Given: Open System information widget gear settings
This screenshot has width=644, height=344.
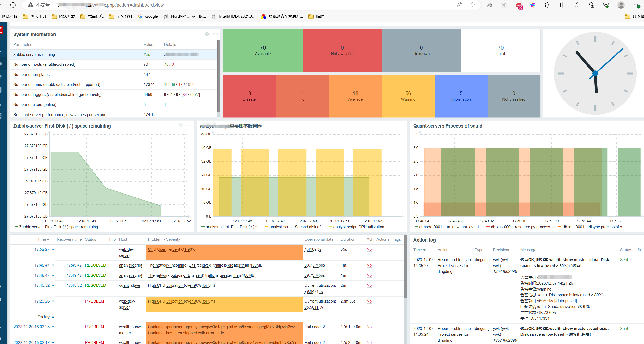Looking at the screenshot, I should click(x=207, y=34).
